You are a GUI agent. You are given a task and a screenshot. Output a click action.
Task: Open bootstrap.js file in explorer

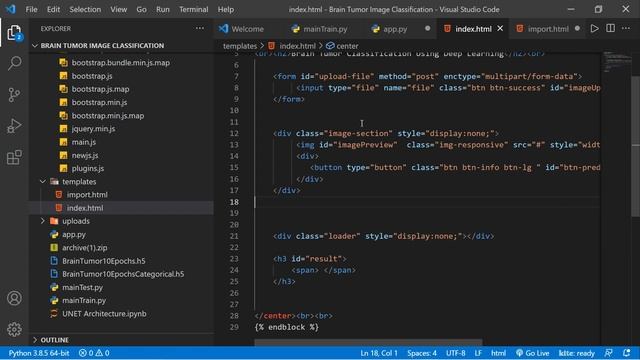pyautogui.click(x=92, y=76)
